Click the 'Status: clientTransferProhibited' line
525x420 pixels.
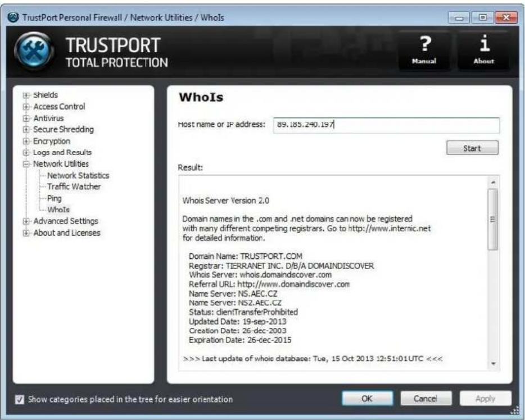pos(243,312)
